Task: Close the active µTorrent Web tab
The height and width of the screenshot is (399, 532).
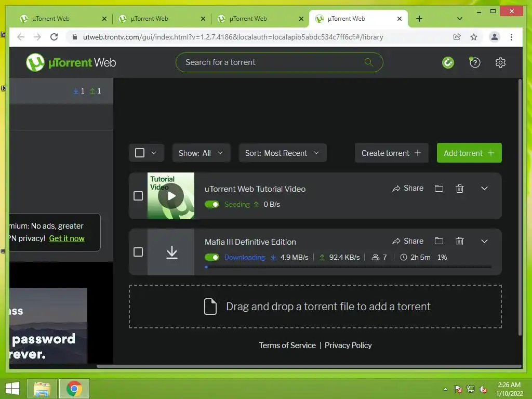Action: pos(400,19)
